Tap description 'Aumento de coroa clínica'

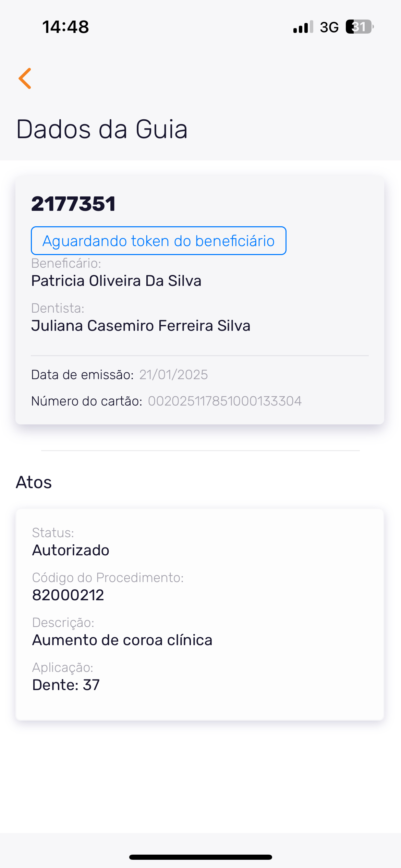pos(122,640)
